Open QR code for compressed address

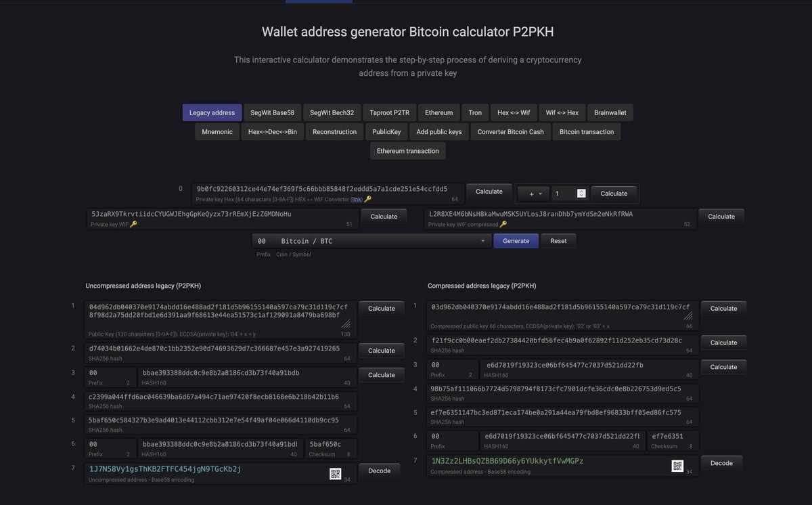point(677,466)
